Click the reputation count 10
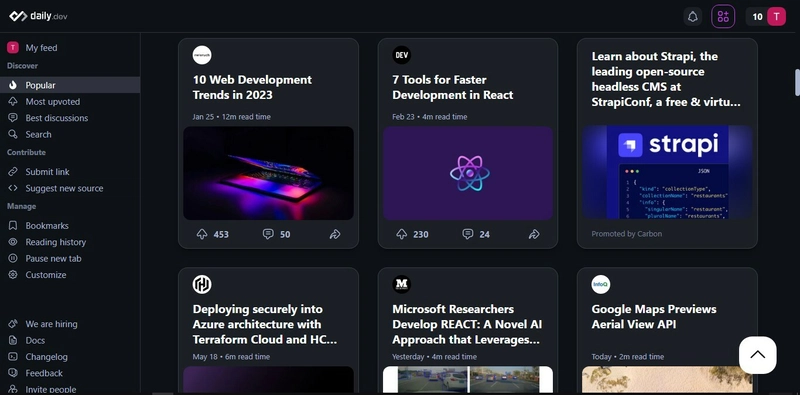 (x=757, y=17)
